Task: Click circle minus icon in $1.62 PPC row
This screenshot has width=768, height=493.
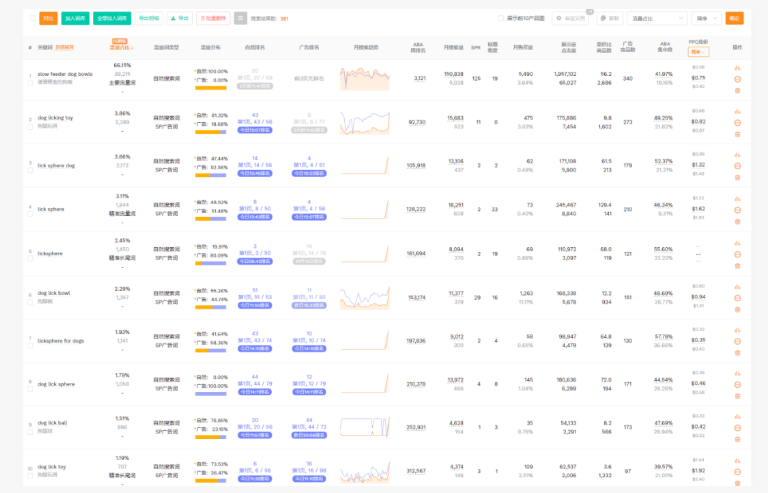Action: click(737, 210)
